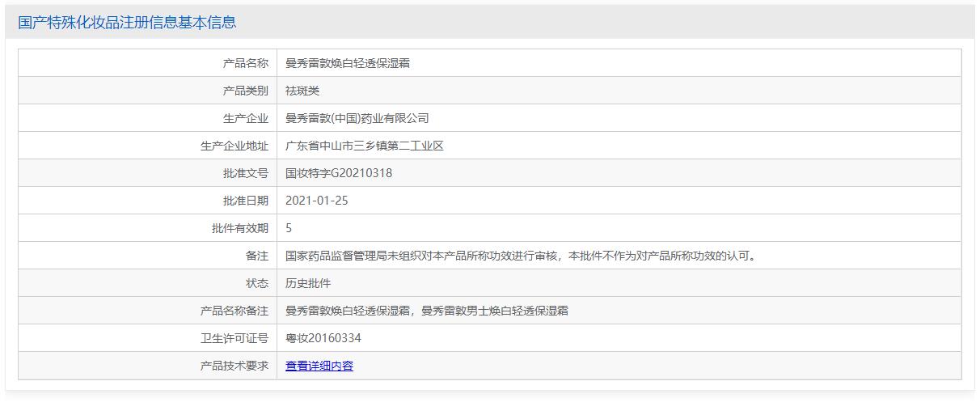The image size is (980, 415).
Task: Click the page heading 国产特殊化妆品注册信息基本信息
Action: click(x=127, y=23)
